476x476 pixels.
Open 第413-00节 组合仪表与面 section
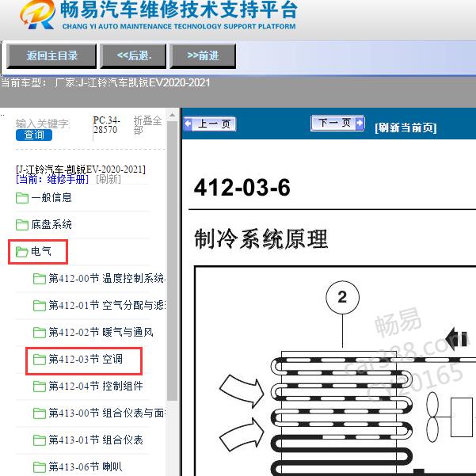(x=107, y=413)
